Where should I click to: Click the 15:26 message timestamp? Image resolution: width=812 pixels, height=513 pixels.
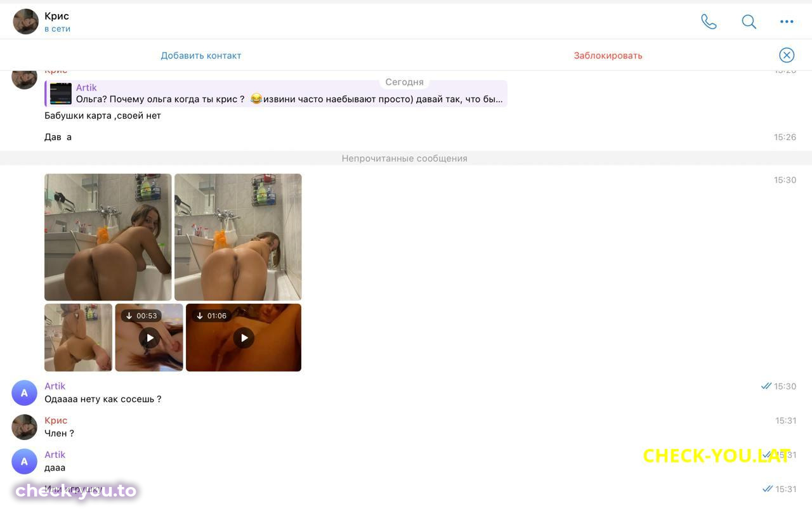point(785,137)
